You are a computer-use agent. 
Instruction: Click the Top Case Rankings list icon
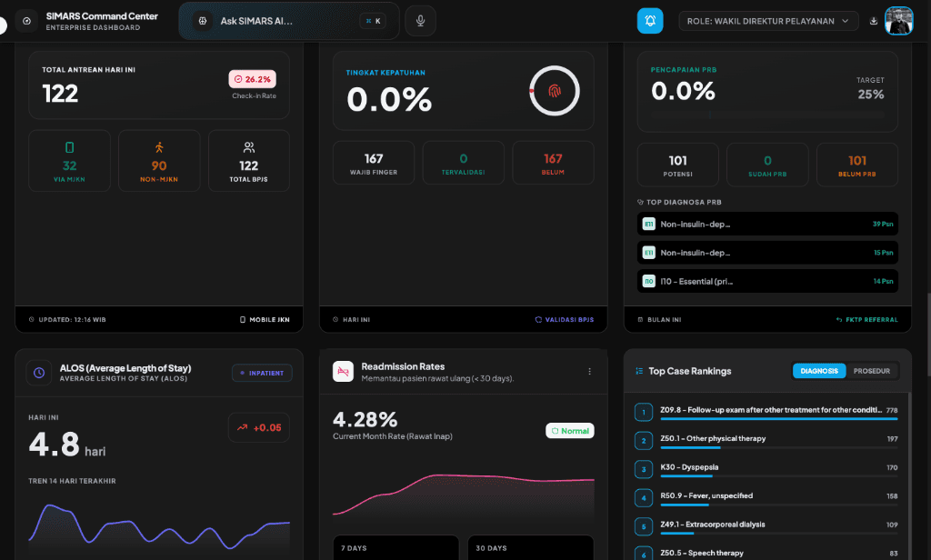coord(639,371)
